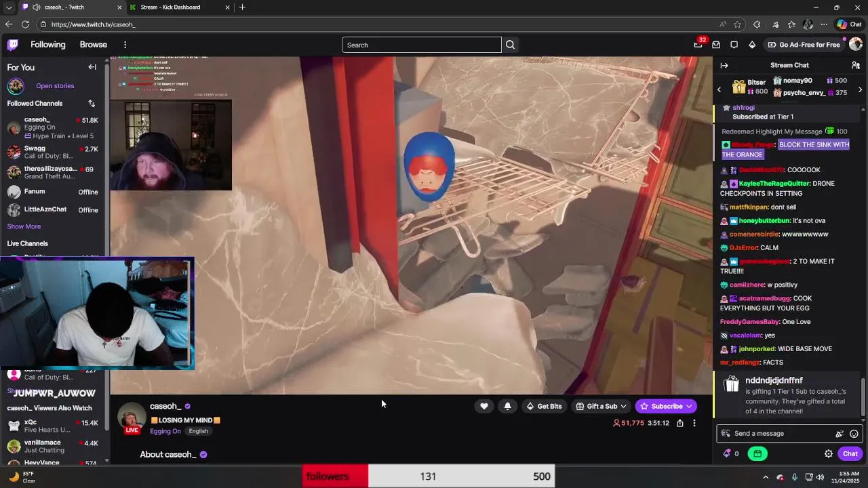
Task: Click the celebration party popper icon in chat
Action: (840, 434)
